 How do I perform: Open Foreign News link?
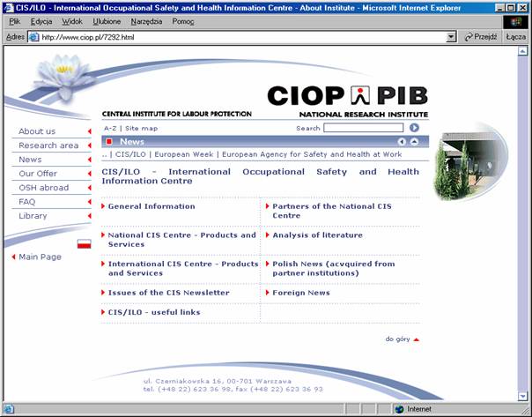pos(301,293)
